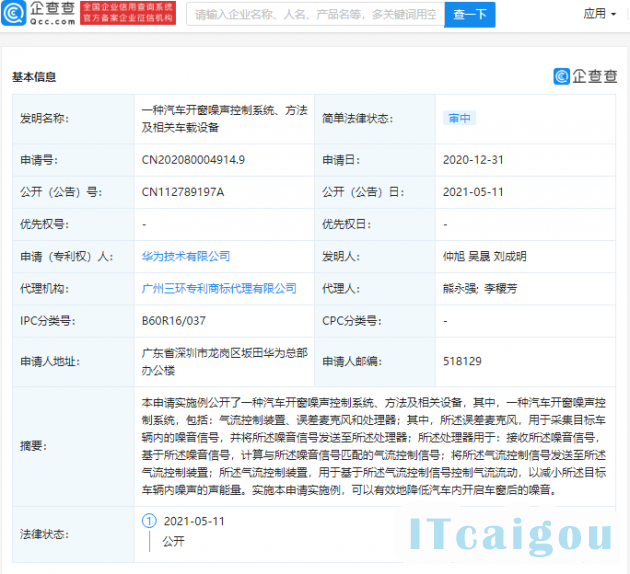Open 华为技术有限公司 applicant link
The width and height of the screenshot is (630, 574).
[186, 256]
